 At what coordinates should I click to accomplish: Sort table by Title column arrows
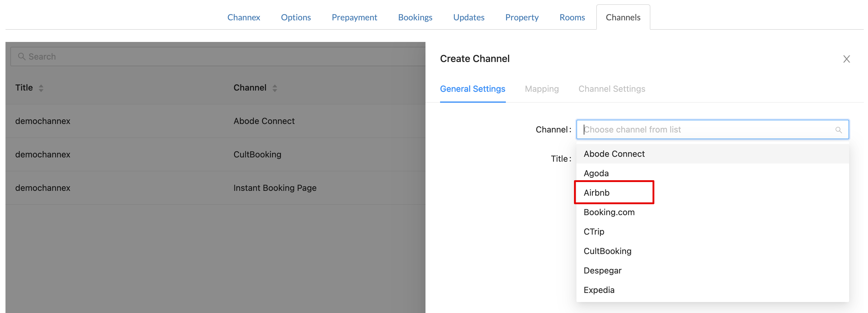(41, 88)
